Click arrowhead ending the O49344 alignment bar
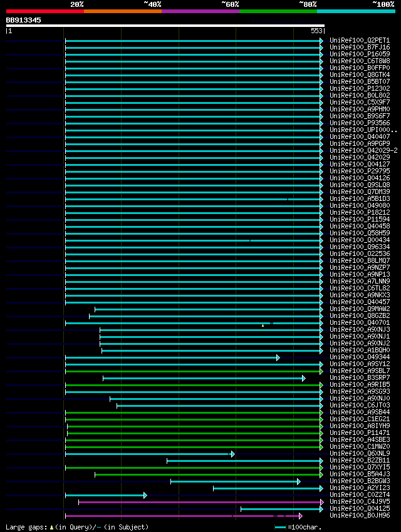Viewport: 401px width, 532px height. point(278,357)
